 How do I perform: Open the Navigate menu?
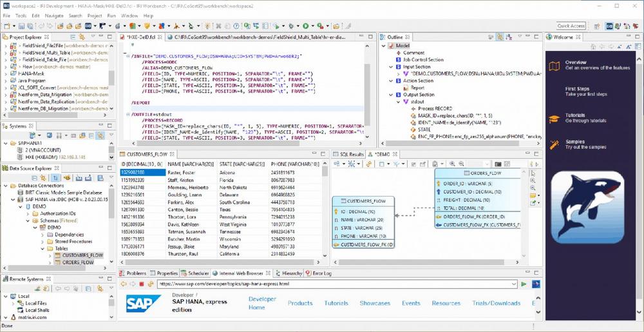[x=54, y=15]
